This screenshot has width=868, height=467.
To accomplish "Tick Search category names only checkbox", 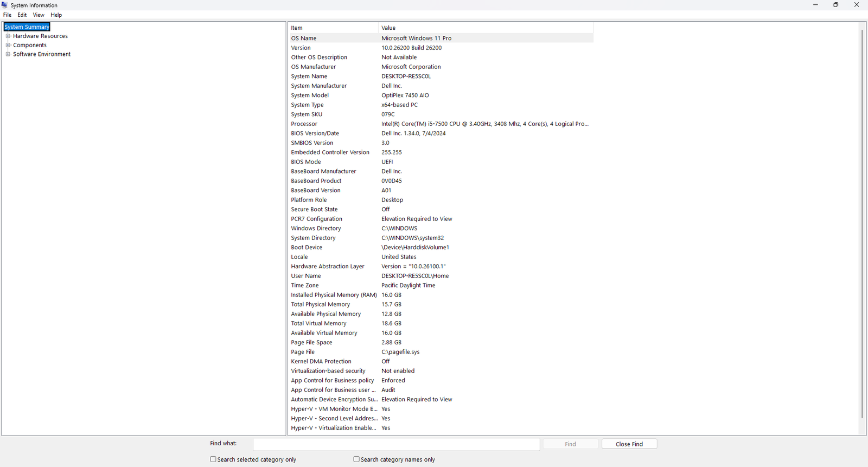I will tap(356, 459).
